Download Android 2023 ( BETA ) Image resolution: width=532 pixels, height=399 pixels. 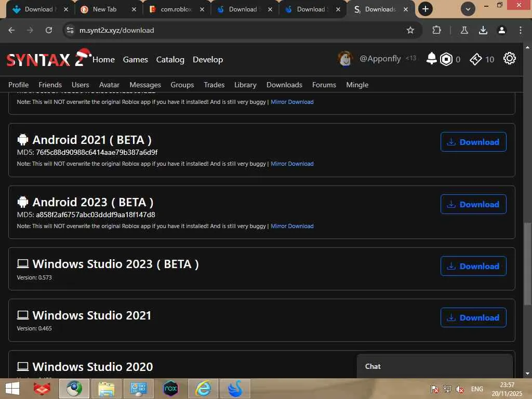pyautogui.click(x=473, y=204)
